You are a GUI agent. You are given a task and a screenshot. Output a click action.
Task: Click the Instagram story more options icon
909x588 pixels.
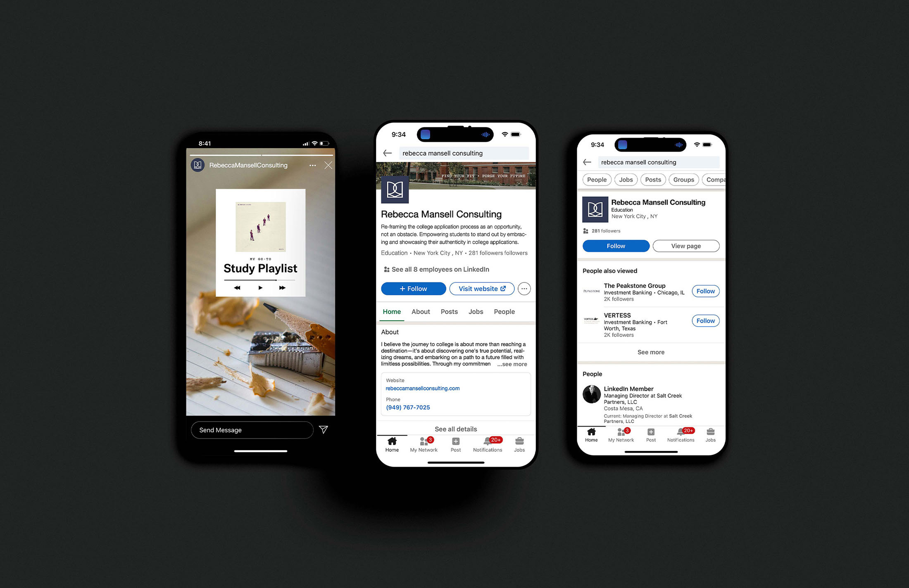pos(312,165)
